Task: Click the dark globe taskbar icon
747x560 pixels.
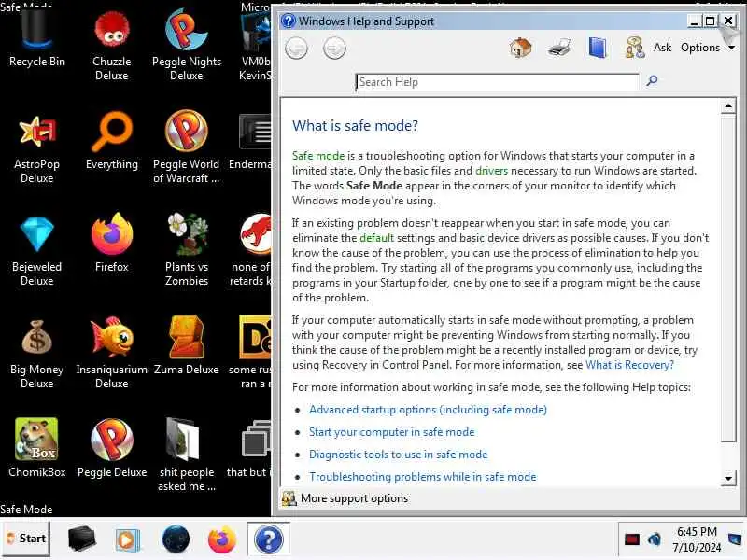Action: [x=176, y=539]
